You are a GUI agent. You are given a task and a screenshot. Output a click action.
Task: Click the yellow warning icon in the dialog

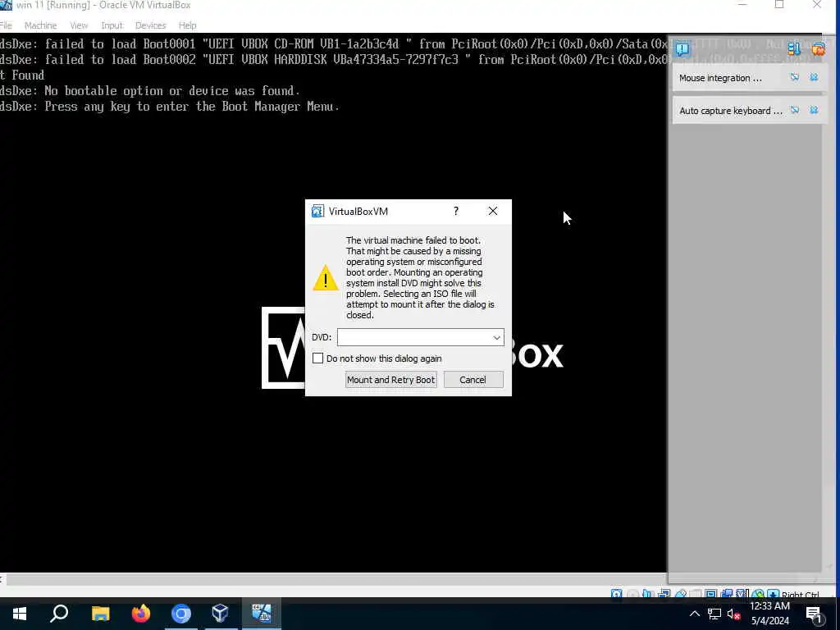click(x=325, y=278)
